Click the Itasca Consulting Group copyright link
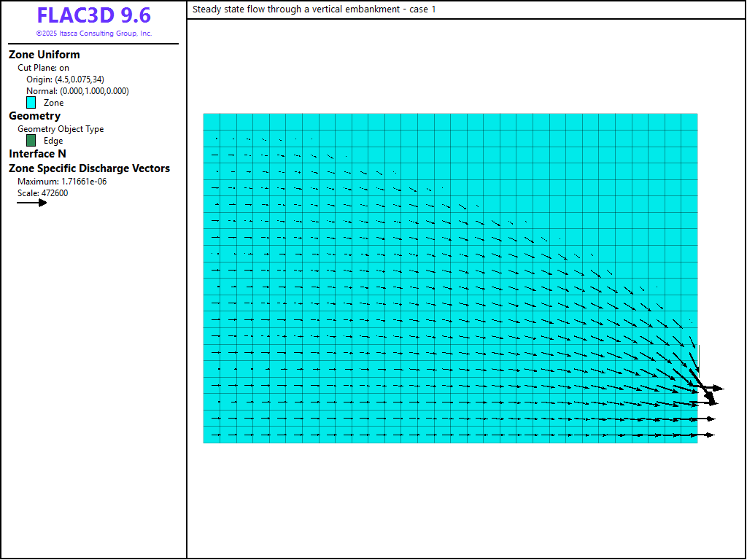Image resolution: width=747 pixels, height=560 pixels. pyautogui.click(x=93, y=34)
